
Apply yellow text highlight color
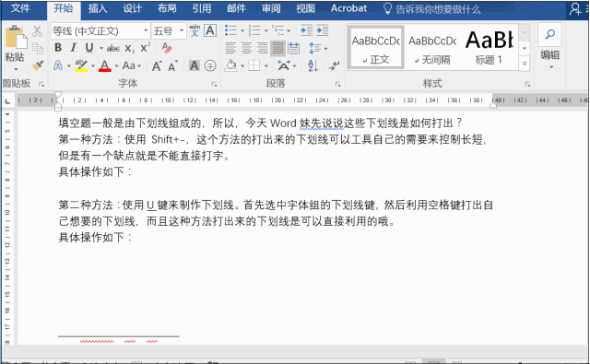[81, 65]
